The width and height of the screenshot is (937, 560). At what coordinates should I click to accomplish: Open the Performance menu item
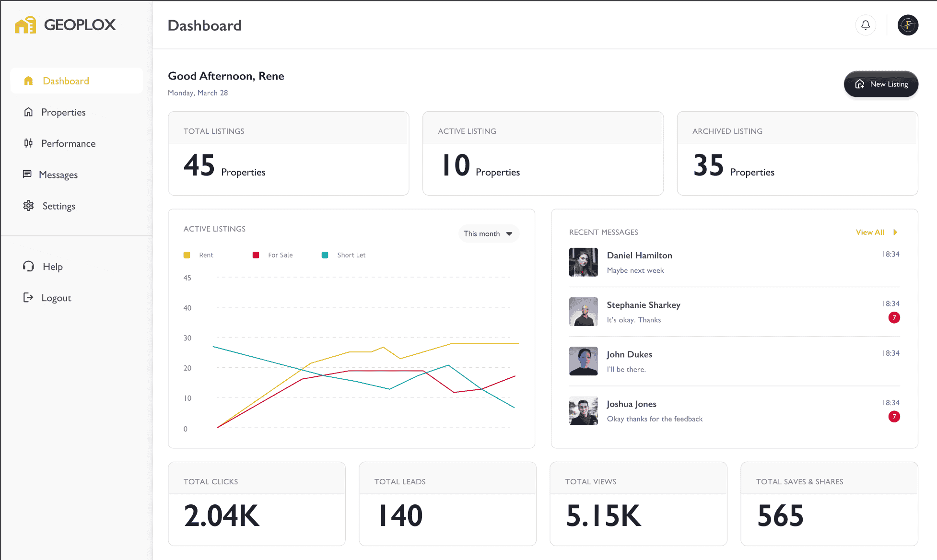click(x=77, y=143)
